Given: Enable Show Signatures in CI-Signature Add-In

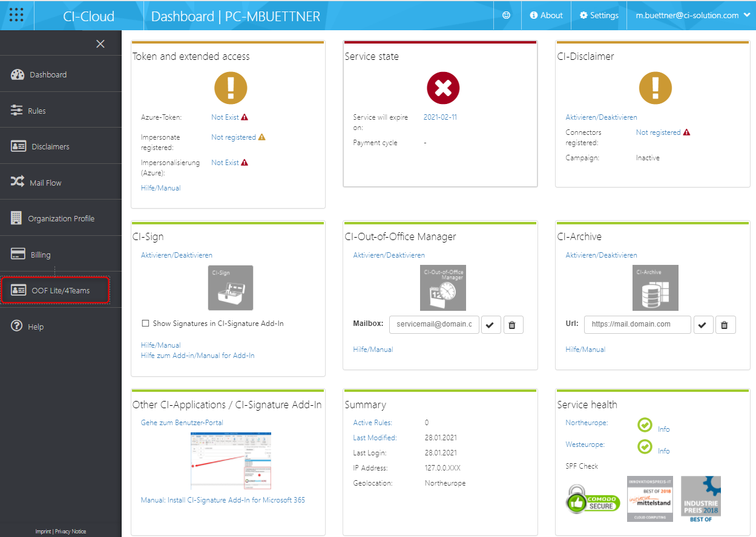Looking at the screenshot, I should tap(145, 324).
